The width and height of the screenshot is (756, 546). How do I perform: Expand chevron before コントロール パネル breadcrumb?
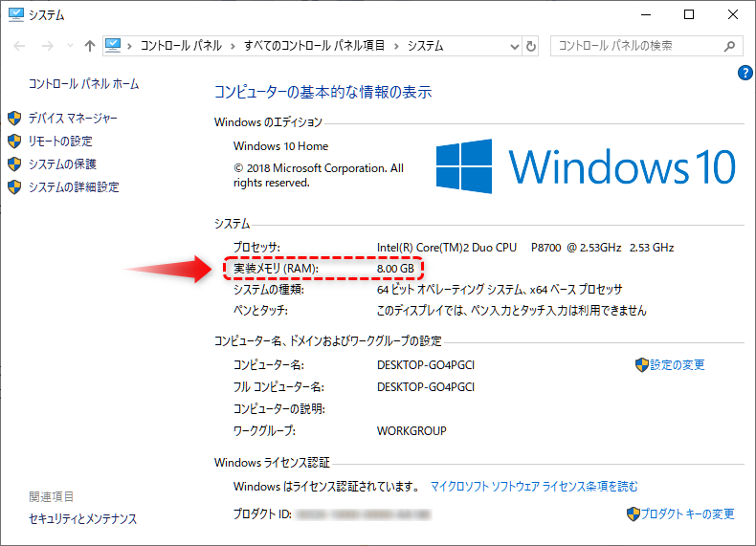pos(129,46)
